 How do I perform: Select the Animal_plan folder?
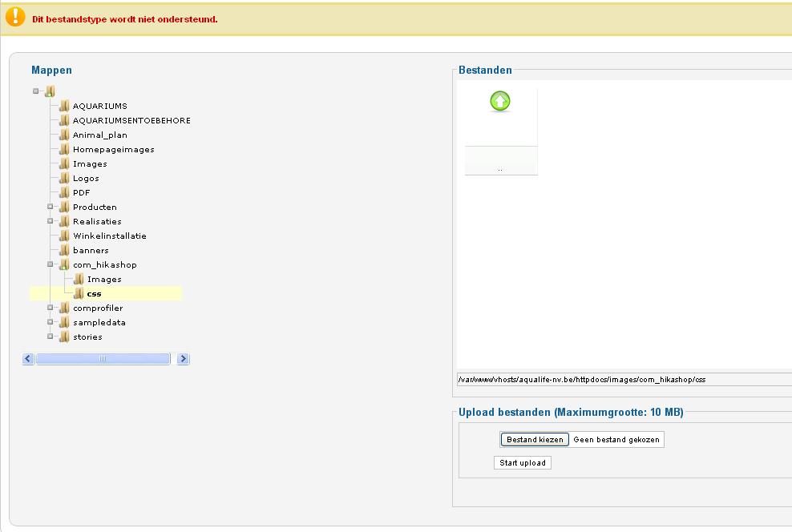point(100,135)
